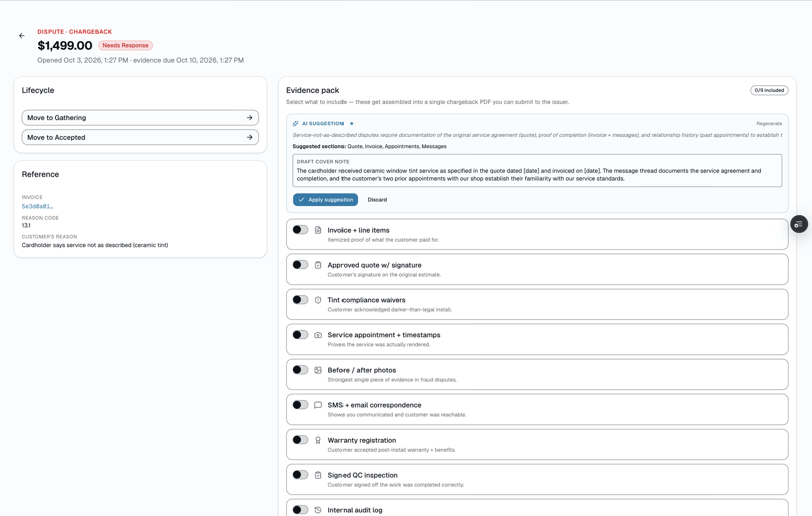Image resolution: width=812 pixels, height=516 pixels.
Task: Click the shield icon beside Tint compliance waivers
Action: [x=318, y=300]
